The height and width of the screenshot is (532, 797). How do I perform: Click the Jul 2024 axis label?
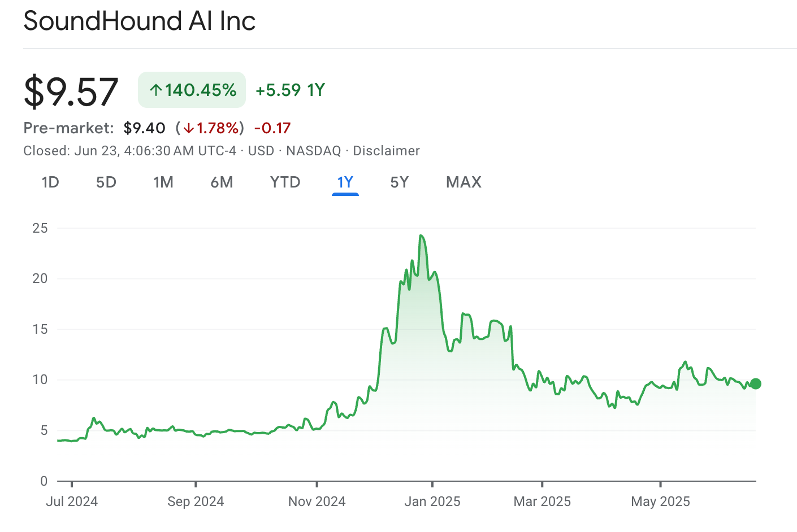72,502
